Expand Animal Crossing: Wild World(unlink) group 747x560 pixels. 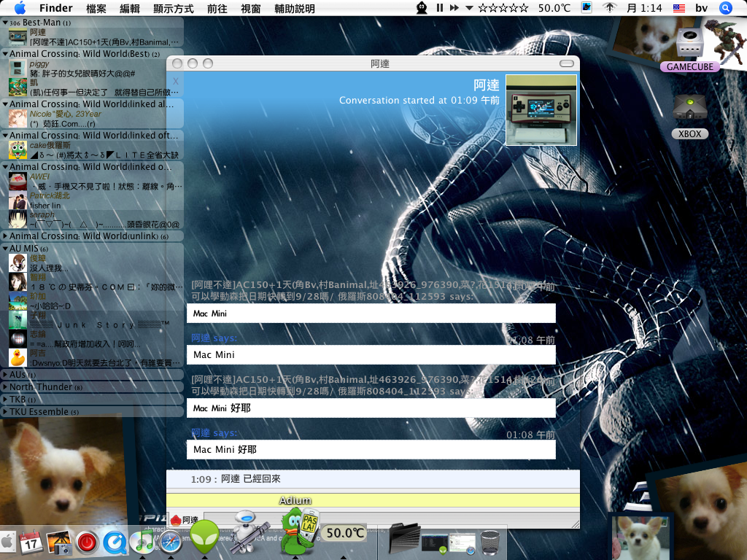5,236
